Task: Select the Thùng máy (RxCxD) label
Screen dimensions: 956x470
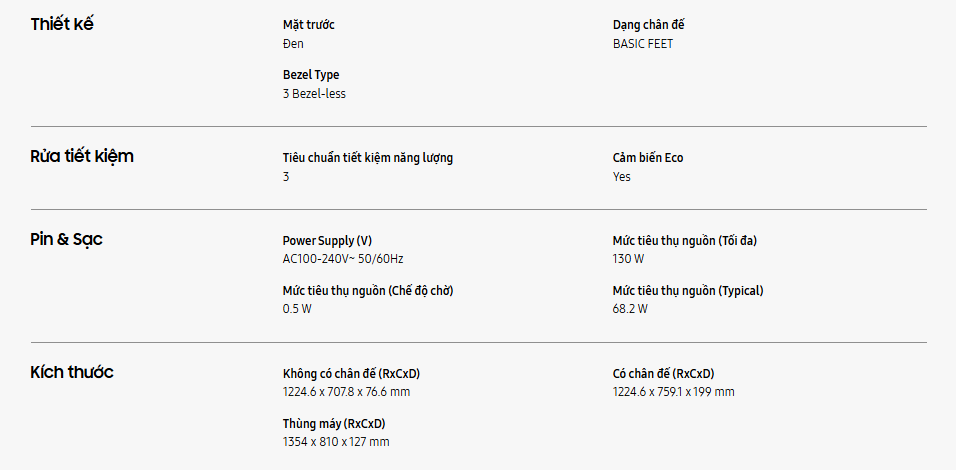Action: point(334,424)
